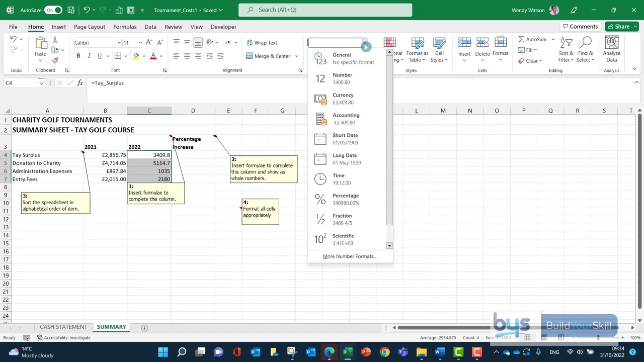Click the Borders icon

coord(118,56)
